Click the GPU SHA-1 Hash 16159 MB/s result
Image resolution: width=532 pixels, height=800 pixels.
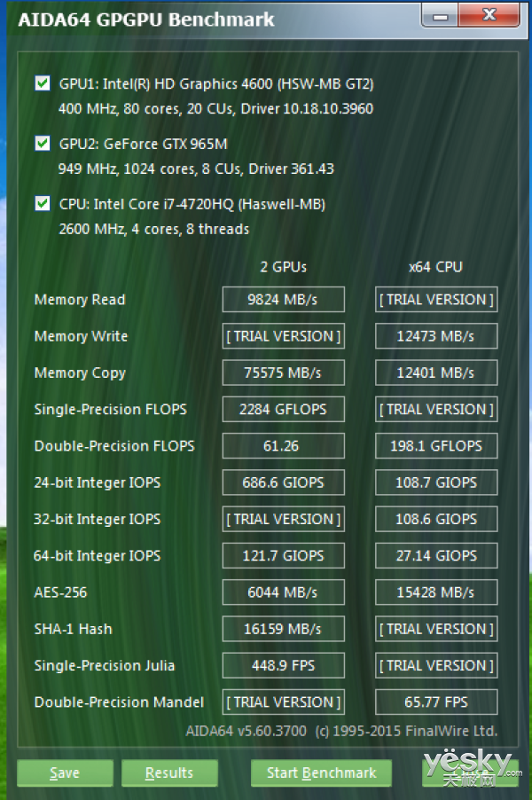tap(282, 630)
